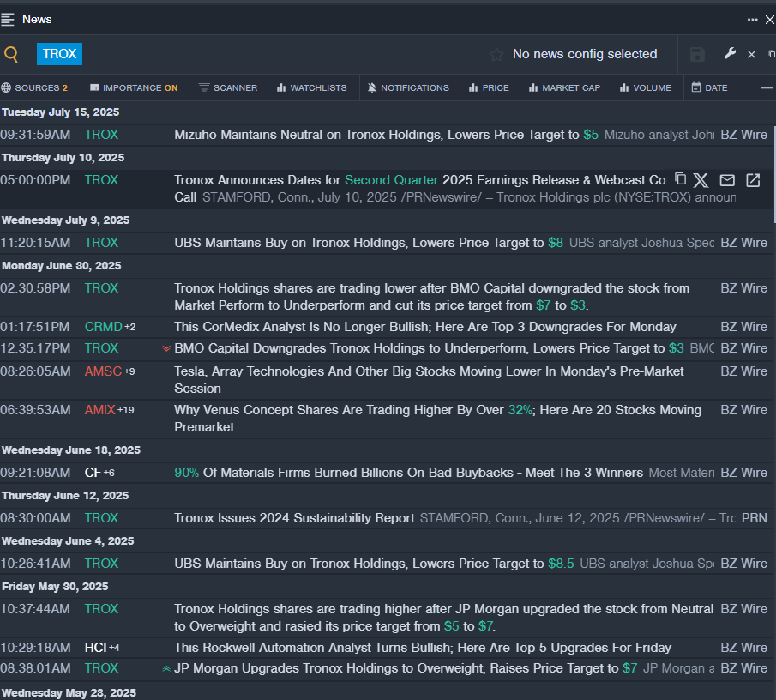776x700 pixels.
Task: Click TROX ticker on the Sustainability Report row
Action: 101,518
